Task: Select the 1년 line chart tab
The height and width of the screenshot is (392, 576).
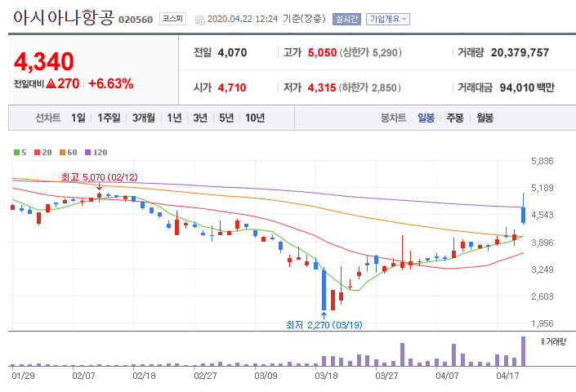Action: 175,118
